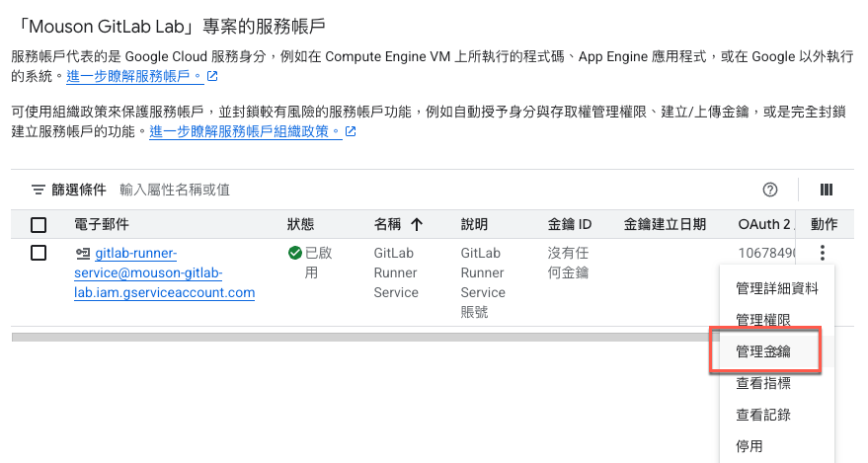Click the 說明 column header
The width and height of the screenshot is (868, 463).
474,224
